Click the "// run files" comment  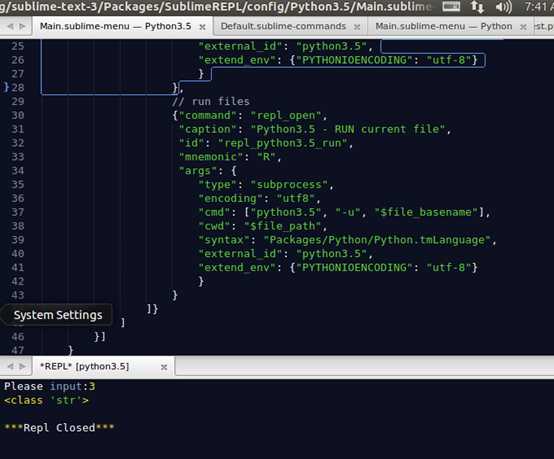pos(211,102)
